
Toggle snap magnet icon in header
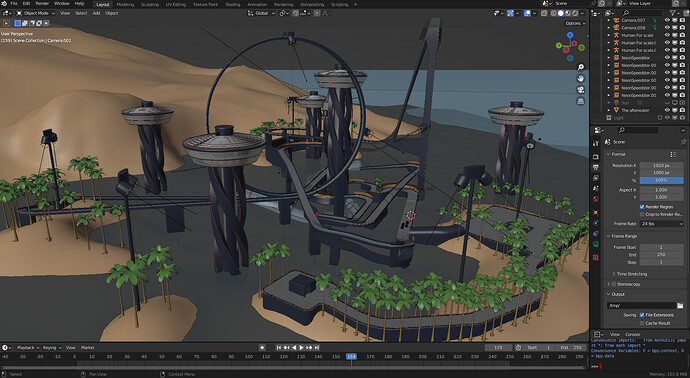[x=296, y=13]
